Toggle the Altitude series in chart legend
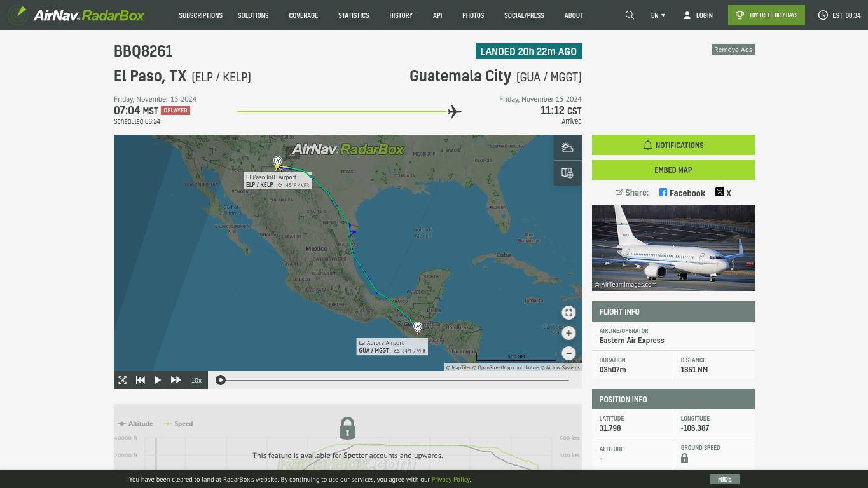Image resolution: width=868 pixels, height=488 pixels. click(x=135, y=424)
